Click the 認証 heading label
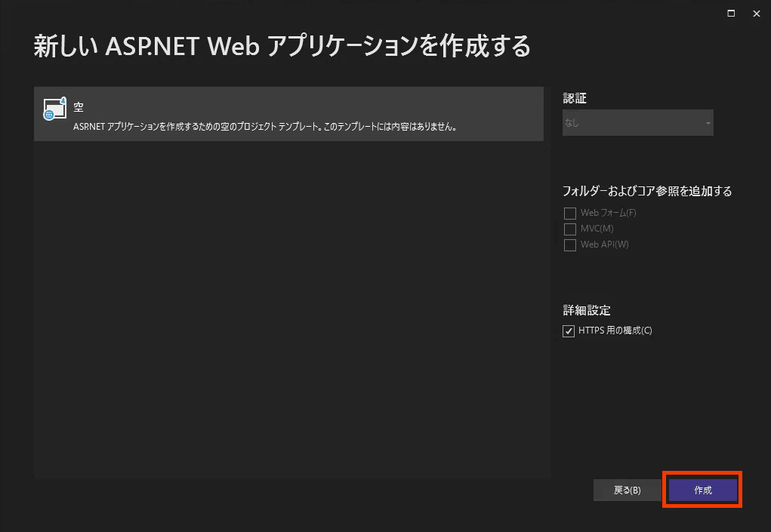Viewport: 771px width, 532px height. tap(575, 98)
